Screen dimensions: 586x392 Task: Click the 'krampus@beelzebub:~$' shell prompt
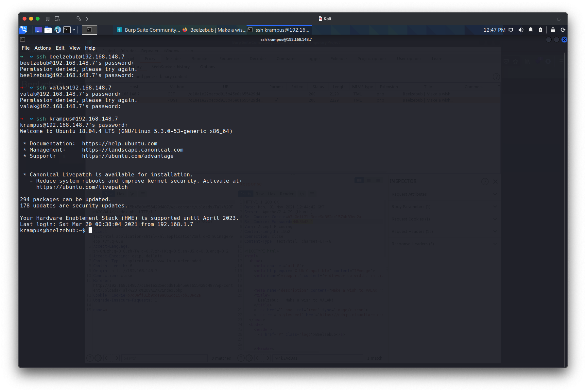[x=53, y=231]
